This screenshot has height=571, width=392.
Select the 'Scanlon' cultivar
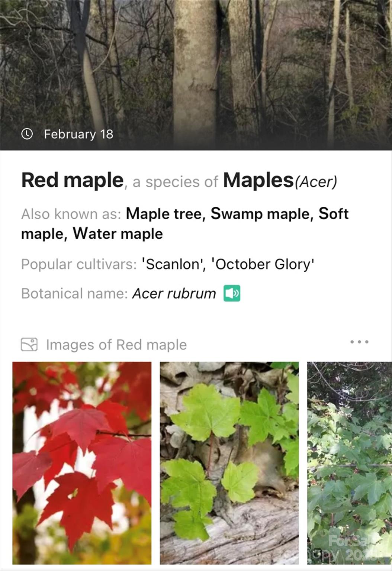[172, 264]
